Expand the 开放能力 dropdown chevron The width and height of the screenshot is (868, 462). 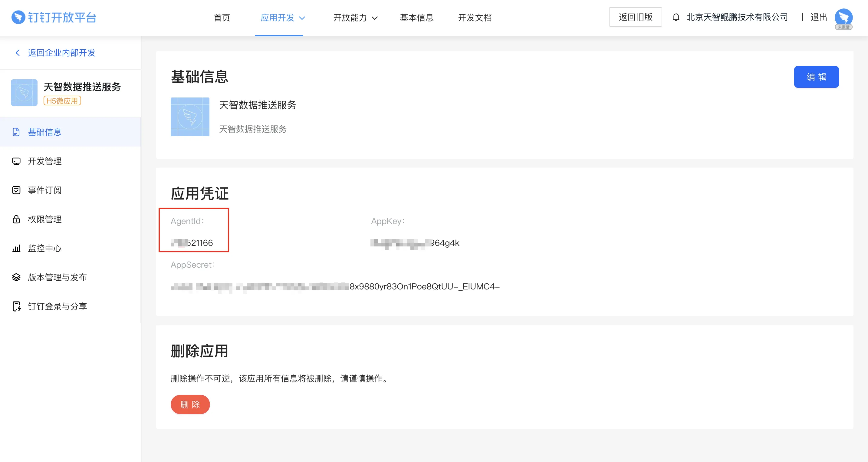click(375, 18)
